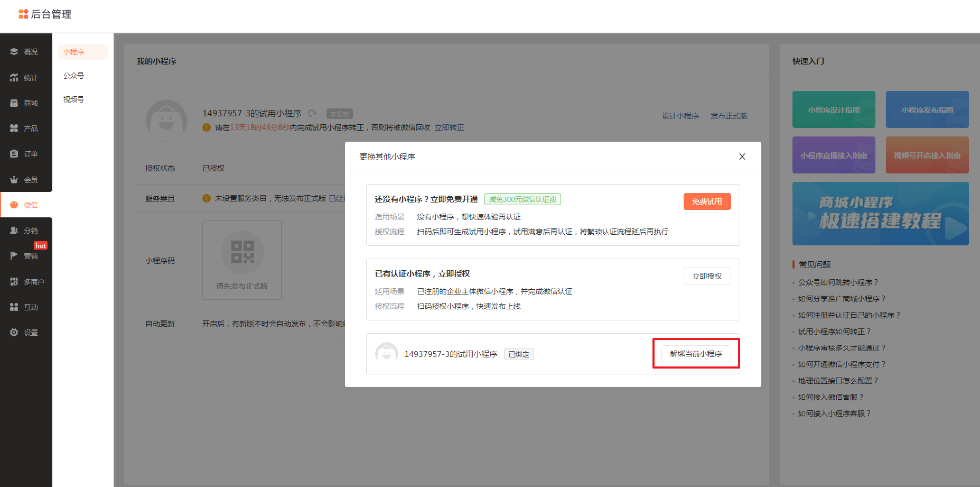Open the 小程序设计指南 guide card

coord(833,109)
